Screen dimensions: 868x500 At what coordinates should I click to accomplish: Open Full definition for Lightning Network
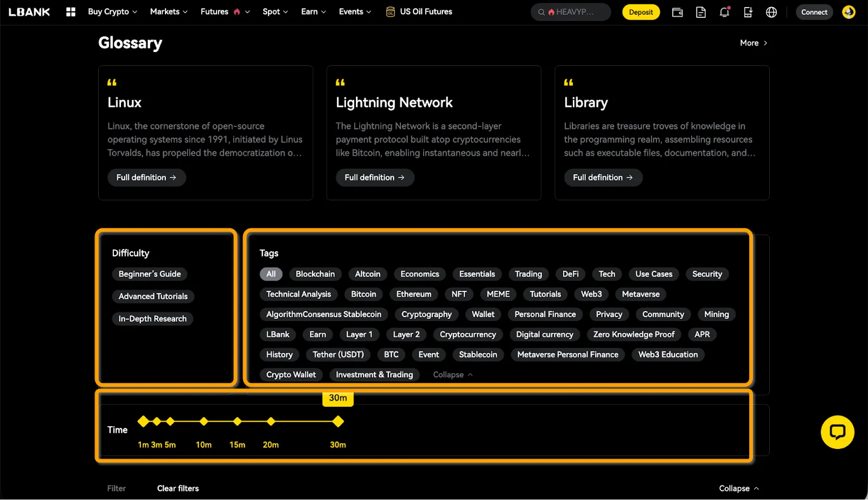(x=374, y=177)
